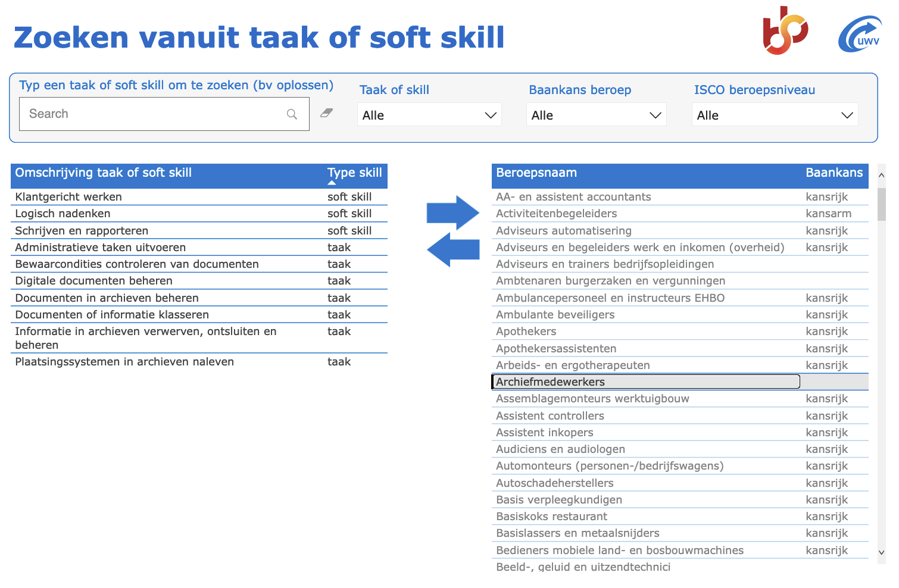Select Ambtenaren burgerzaken en vergunningen

point(680,281)
